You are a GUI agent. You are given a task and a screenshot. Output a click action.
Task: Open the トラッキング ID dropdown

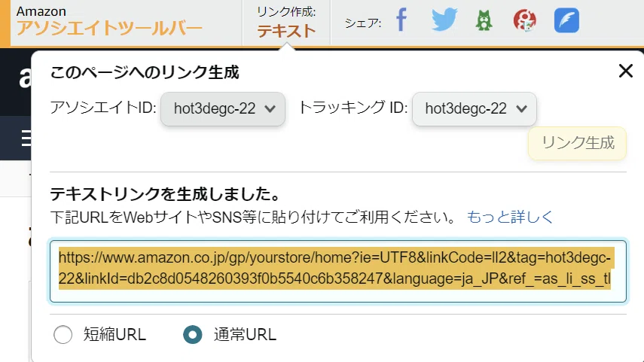[475, 109]
